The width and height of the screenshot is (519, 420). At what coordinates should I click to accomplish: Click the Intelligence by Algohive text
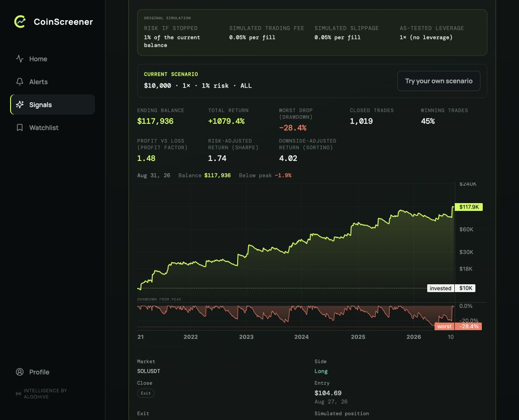pyautogui.click(x=45, y=393)
